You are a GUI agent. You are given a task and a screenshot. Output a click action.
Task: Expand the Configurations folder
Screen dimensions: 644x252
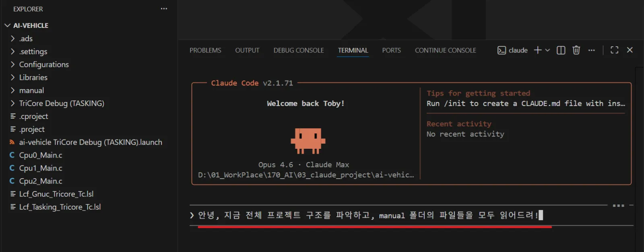pos(44,65)
